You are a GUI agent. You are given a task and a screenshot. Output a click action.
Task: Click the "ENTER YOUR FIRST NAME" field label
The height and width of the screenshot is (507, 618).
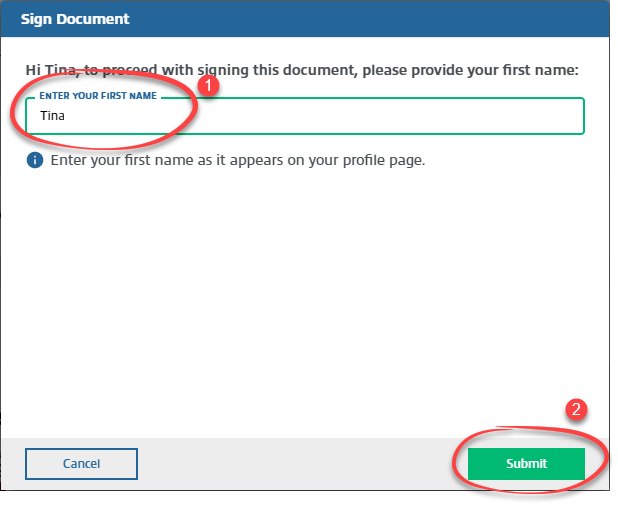pyautogui.click(x=98, y=97)
